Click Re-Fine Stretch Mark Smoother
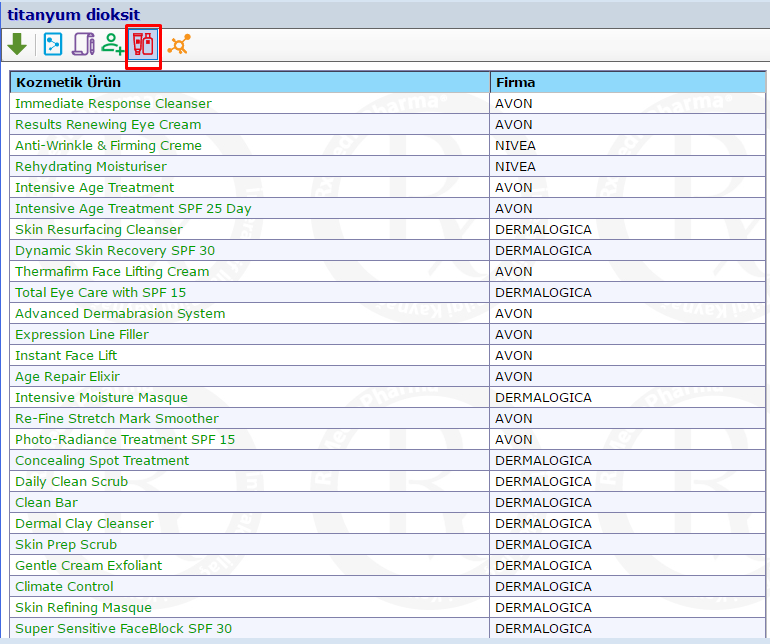 click(x=117, y=418)
